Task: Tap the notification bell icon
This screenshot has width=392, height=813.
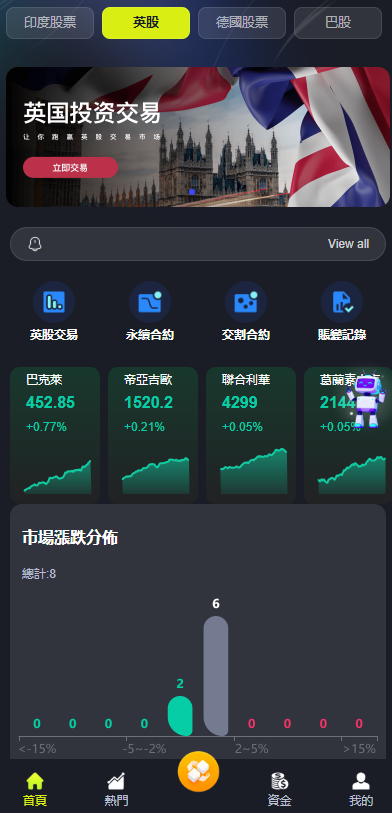Action: 35,244
